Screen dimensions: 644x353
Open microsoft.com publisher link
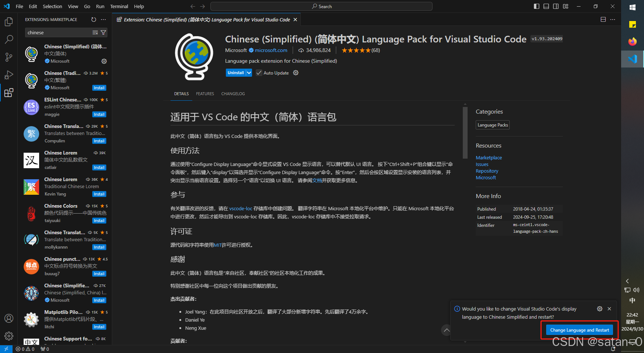(271, 50)
